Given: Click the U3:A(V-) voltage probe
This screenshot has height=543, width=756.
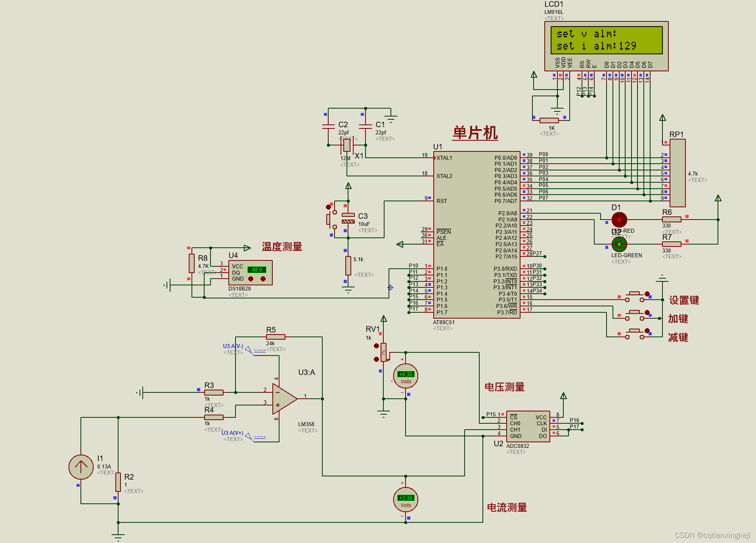Looking at the screenshot, I should tap(249, 350).
